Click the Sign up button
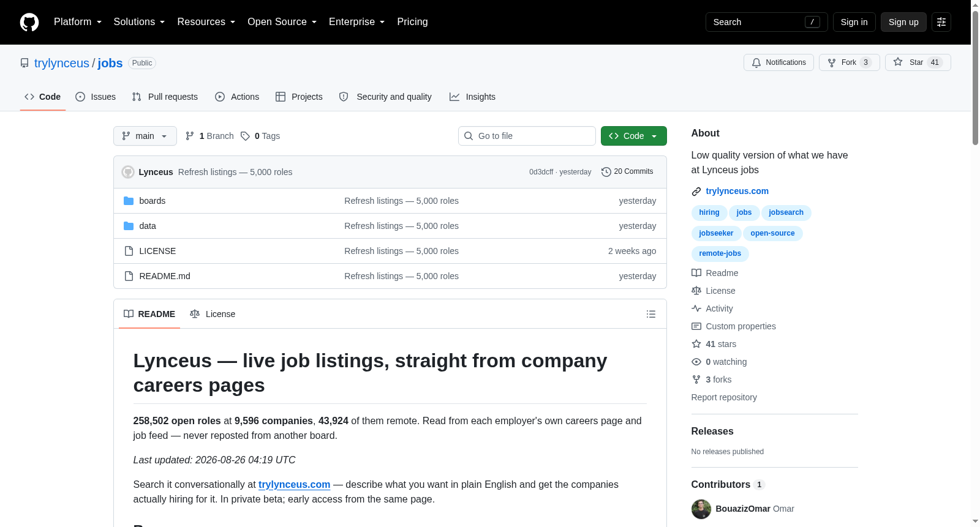The image size is (980, 527). pyautogui.click(x=903, y=22)
